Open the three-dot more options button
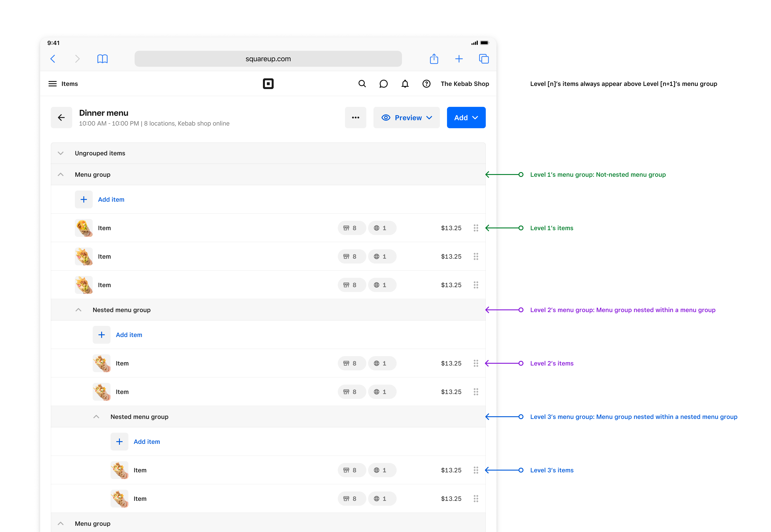This screenshot has height=532, width=771. (355, 118)
